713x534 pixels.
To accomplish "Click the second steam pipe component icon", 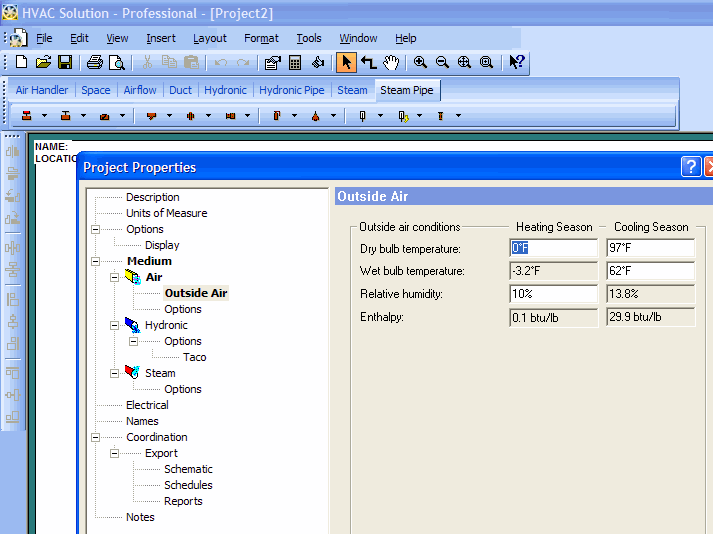I will (x=65, y=116).
